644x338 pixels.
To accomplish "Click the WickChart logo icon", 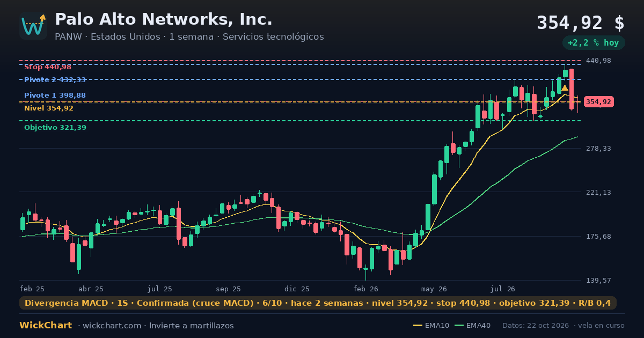I will [x=33, y=26].
